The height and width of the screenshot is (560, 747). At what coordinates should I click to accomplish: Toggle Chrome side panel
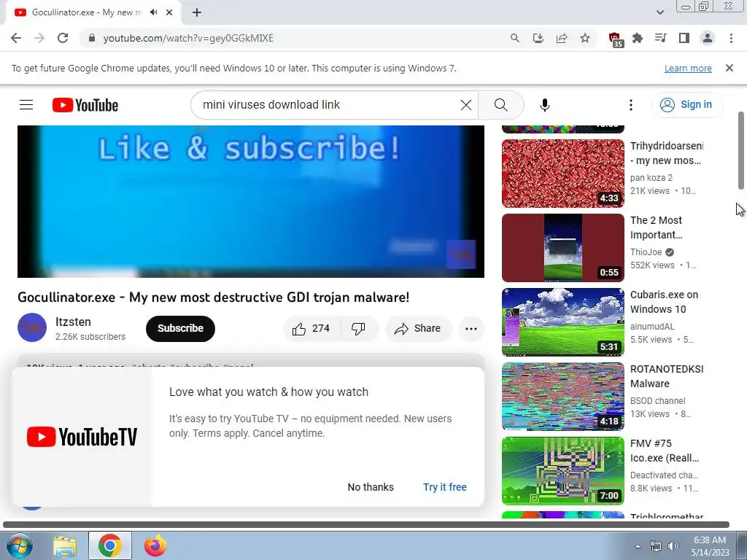coord(684,38)
